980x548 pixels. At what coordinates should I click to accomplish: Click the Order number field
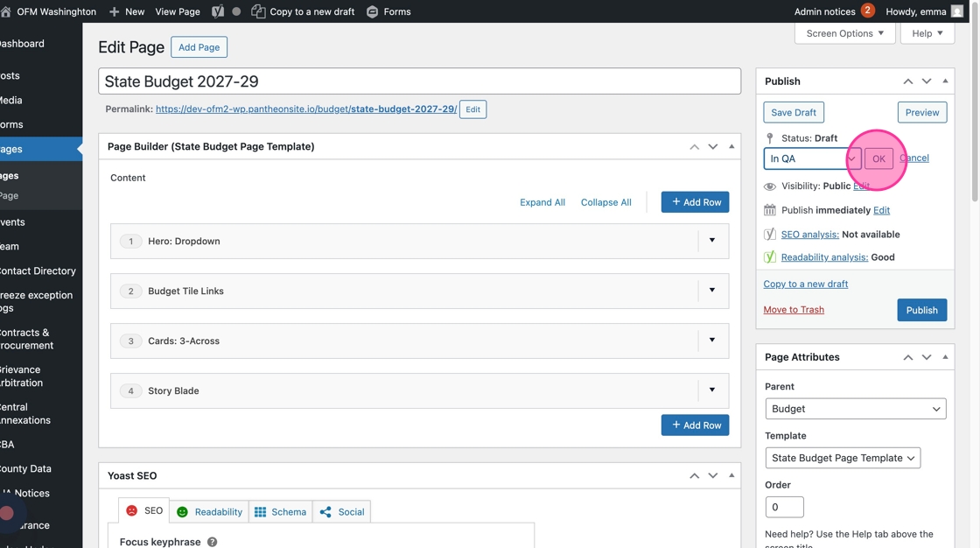click(x=784, y=507)
